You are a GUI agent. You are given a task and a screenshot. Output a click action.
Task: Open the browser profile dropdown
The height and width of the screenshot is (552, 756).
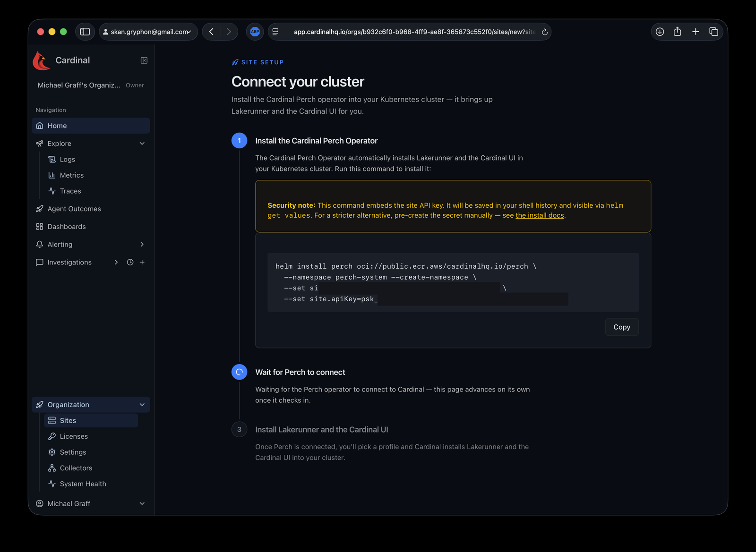pyautogui.click(x=148, y=32)
